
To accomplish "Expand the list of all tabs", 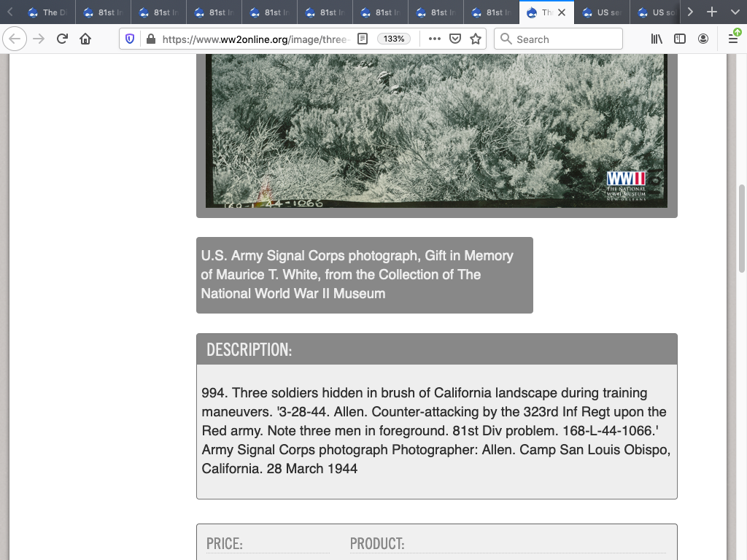I will click(x=734, y=12).
